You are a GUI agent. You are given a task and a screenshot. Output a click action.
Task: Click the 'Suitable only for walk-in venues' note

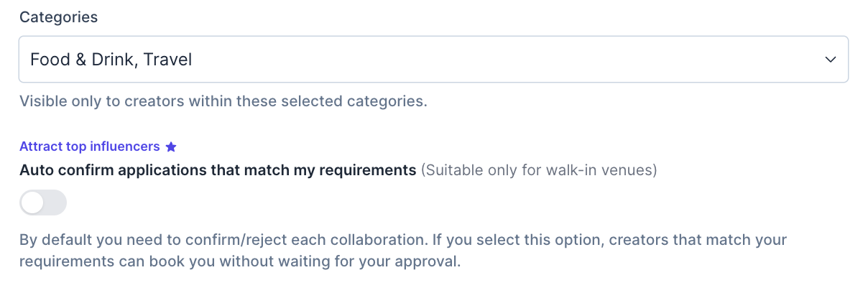click(539, 170)
